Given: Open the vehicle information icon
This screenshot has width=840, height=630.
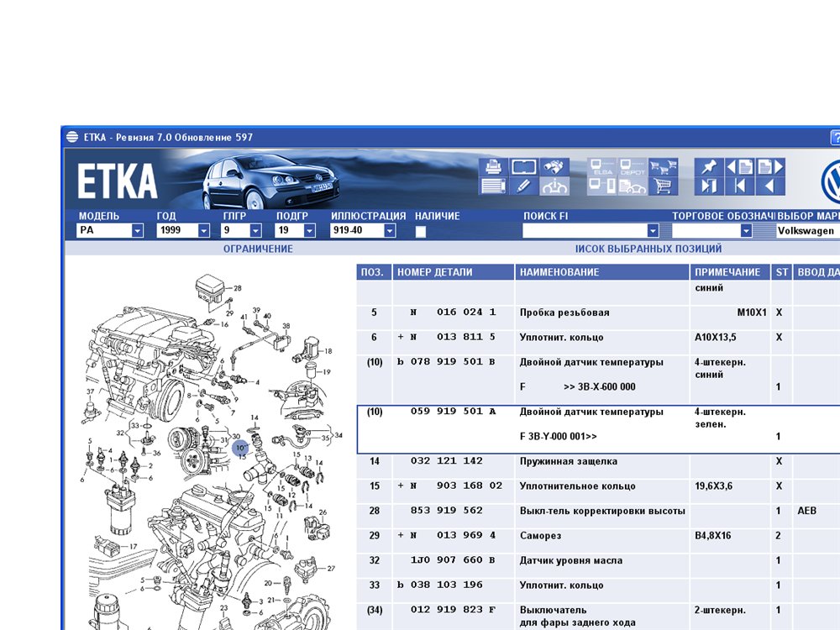Looking at the screenshot, I should tap(554, 186).
